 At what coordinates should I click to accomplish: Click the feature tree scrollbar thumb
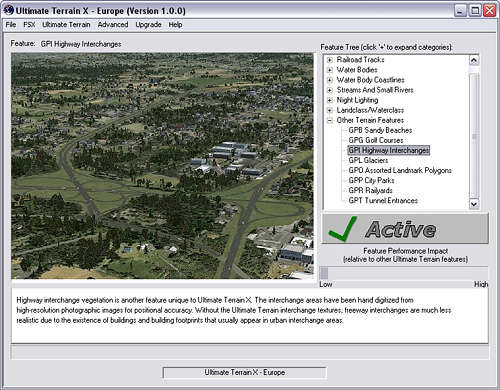pos(474,136)
